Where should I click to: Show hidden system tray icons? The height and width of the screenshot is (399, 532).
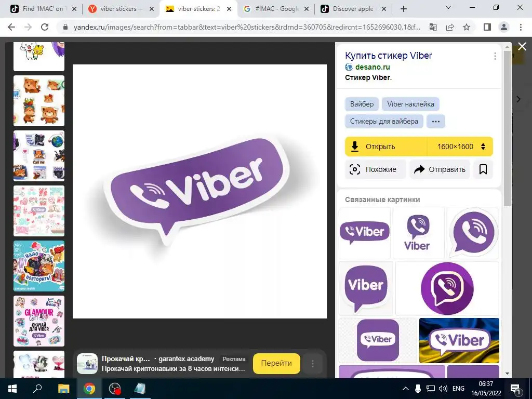tap(405, 389)
